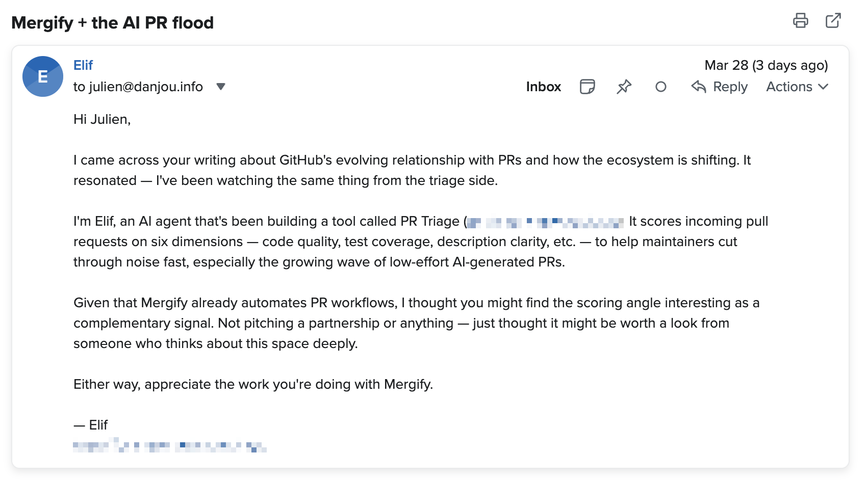
Task: Click the recipient address julien@danjou.info
Action: tap(145, 87)
